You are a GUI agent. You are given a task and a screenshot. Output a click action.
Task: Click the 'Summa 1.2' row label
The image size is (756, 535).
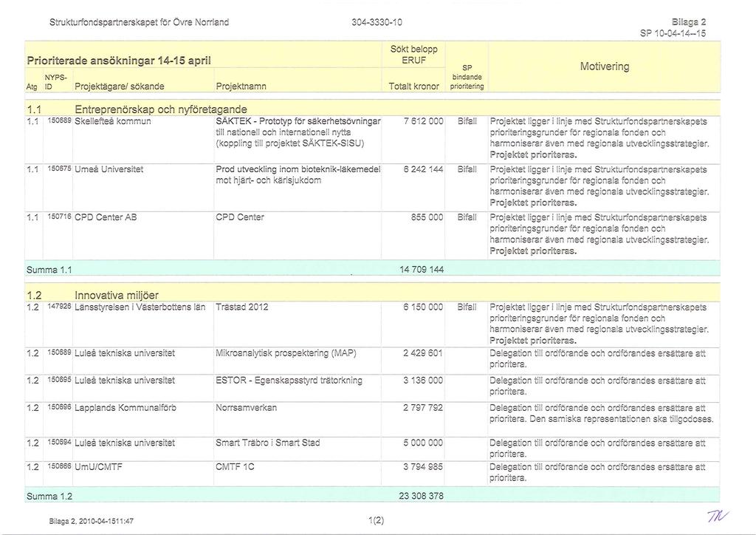click(49, 497)
